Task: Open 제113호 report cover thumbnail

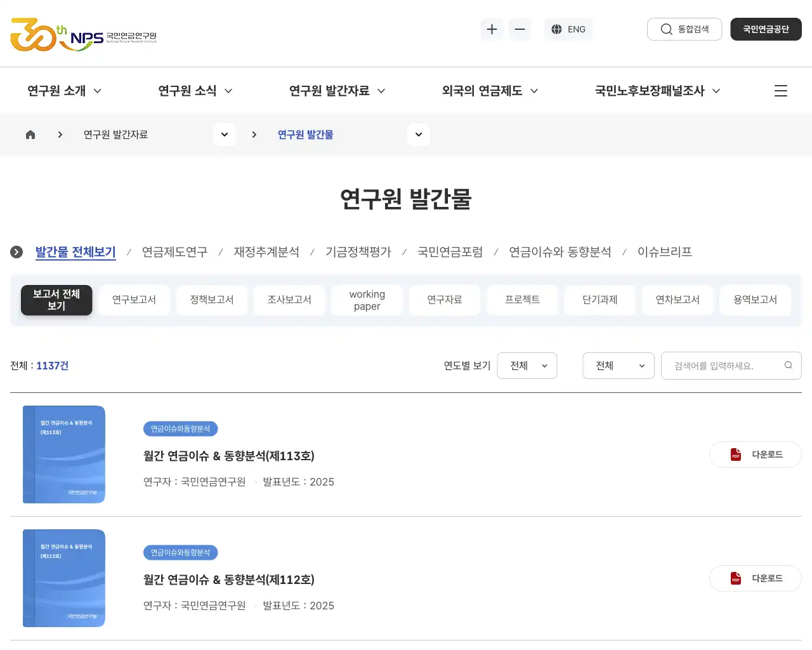Action: (x=64, y=454)
